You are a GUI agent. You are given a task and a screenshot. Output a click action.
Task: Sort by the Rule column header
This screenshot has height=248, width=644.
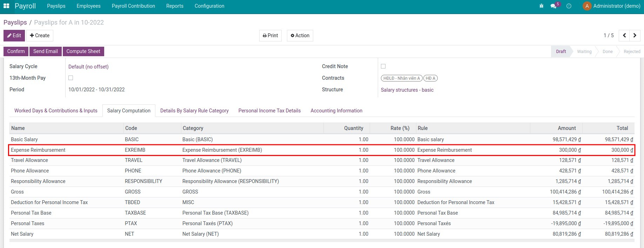(x=473, y=128)
